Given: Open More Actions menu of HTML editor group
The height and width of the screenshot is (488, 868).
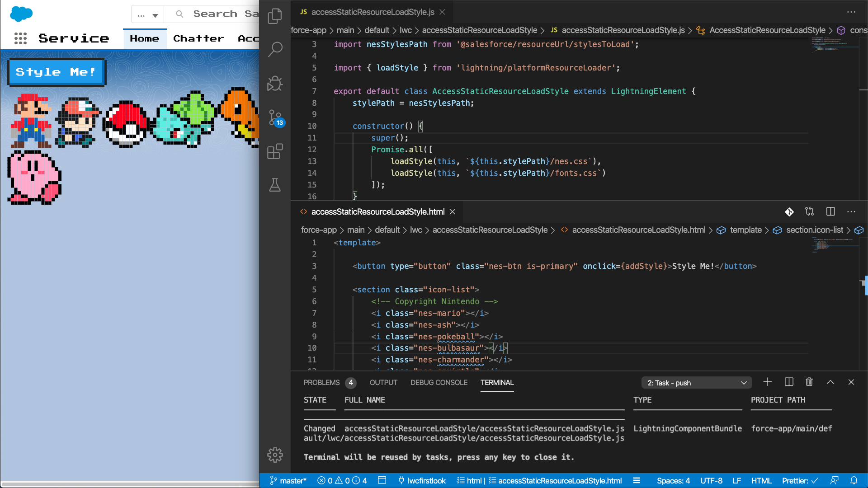Looking at the screenshot, I should (851, 211).
